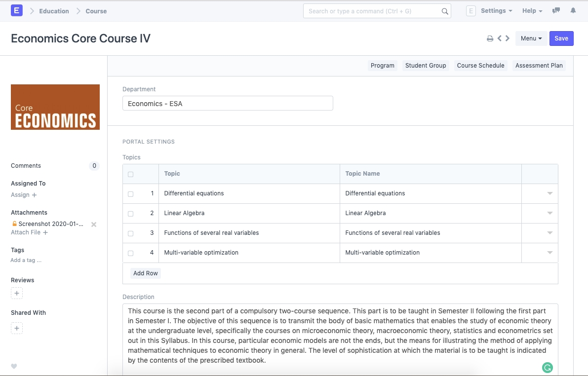This screenshot has width=588, height=376.
Task: Tick the Linear Algebra row checkbox
Action: coord(130,214)
